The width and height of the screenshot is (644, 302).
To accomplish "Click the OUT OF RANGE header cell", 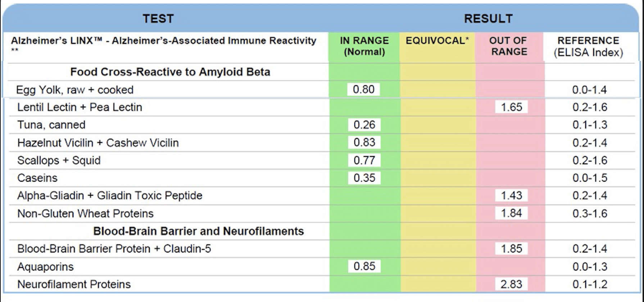I will (509, 46).
